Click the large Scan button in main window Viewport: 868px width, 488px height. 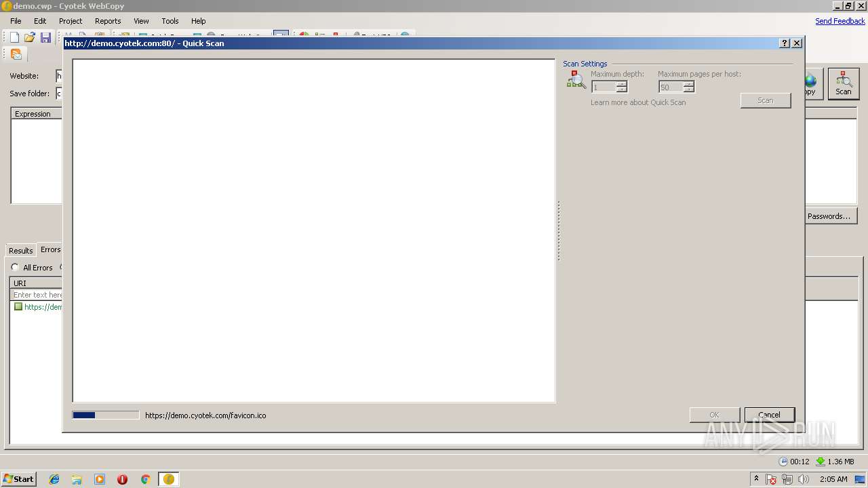pyautogui.click(x=843, y=84)
